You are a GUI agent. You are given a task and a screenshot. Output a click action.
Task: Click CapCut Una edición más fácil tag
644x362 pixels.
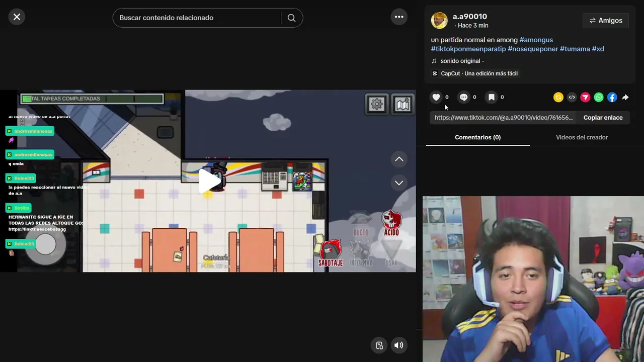click(x=475, y=73)
